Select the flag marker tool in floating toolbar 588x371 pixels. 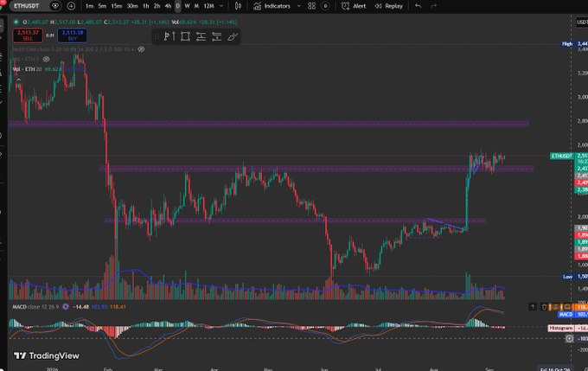click(x=169, y=36)
